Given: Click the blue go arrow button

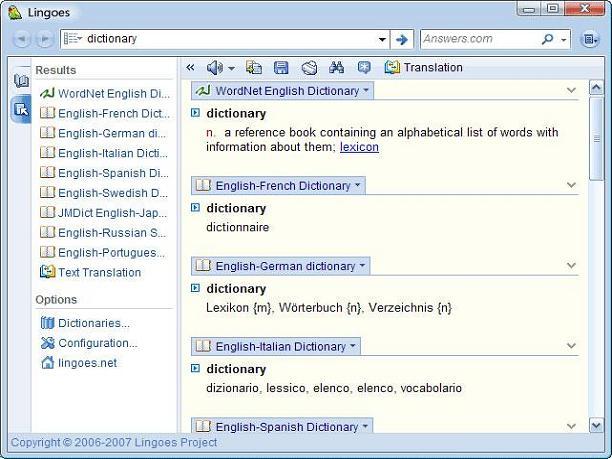Looking at the screenshot, I should [402, 39].
